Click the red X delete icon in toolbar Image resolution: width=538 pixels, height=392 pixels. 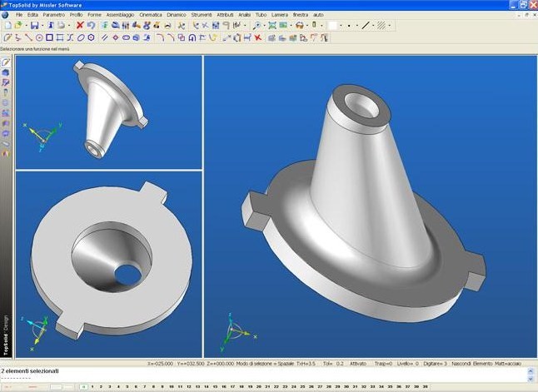pos(80,26)
